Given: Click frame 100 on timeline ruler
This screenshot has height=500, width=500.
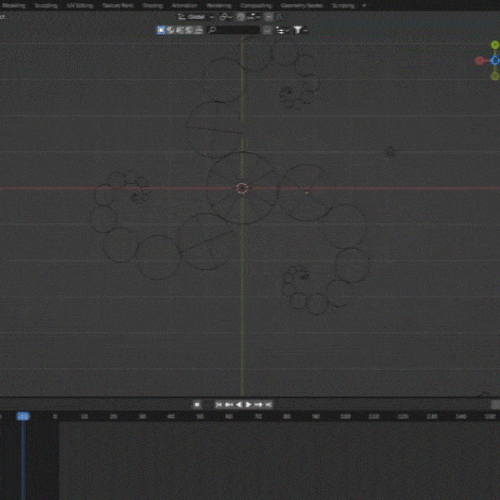Looking at the screenshot, I should pos(345,417).
